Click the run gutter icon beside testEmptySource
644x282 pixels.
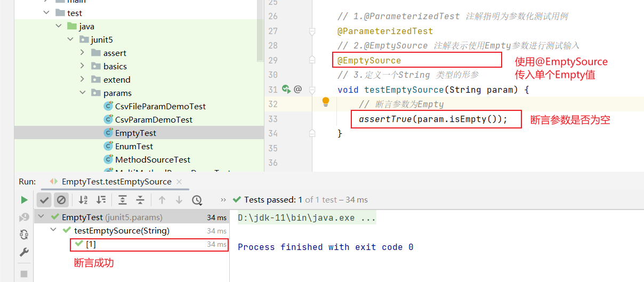286,90
